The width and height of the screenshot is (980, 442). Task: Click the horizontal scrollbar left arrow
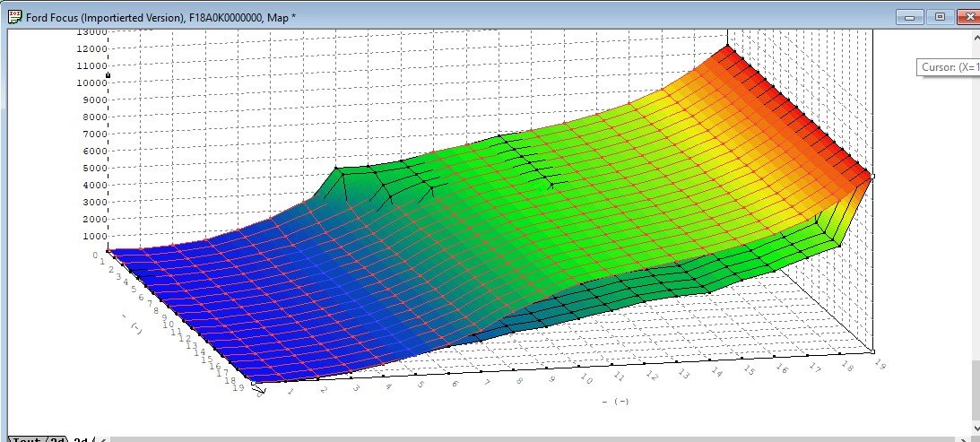(x=102, y=439)
